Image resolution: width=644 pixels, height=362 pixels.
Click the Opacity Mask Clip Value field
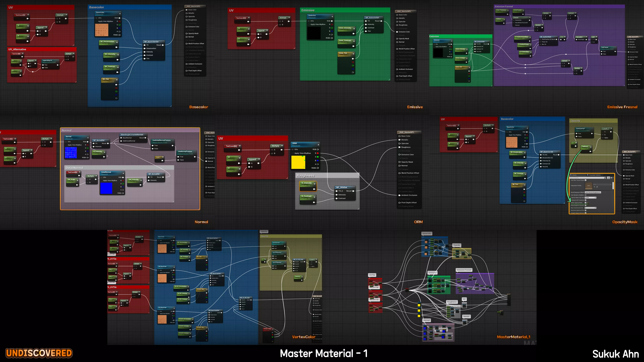pos(589,198)
